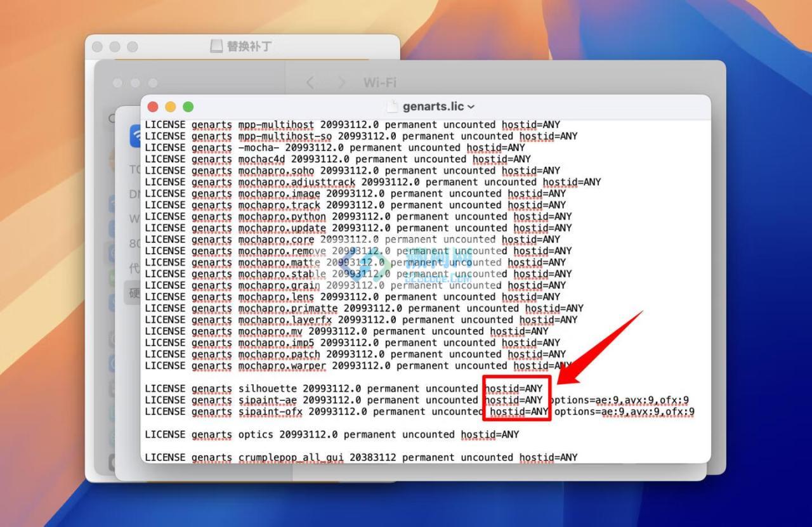Close the 替换补丁 window behind
This screenshot has width=812, height=527.
[x=97, y=46]
